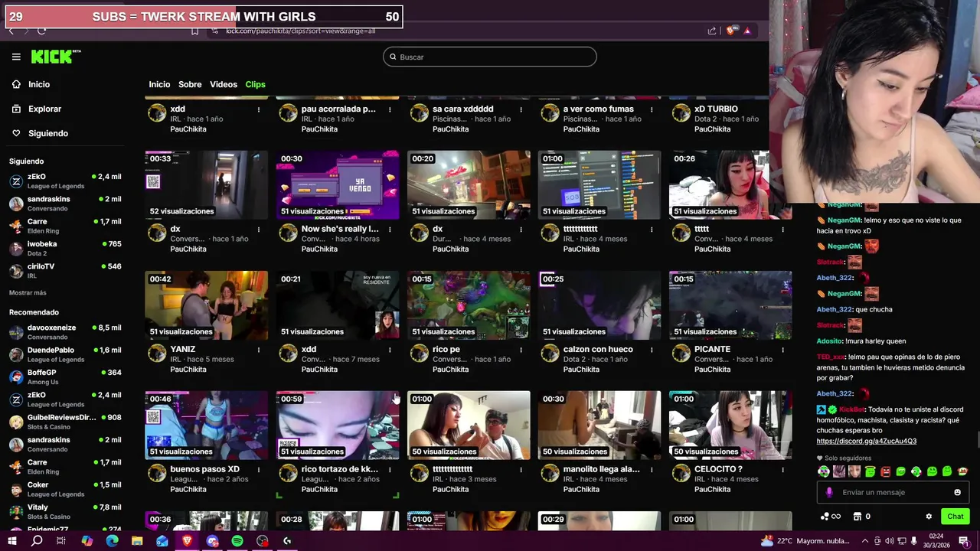
Task: Open the hamburger menu beside Kick logo
Action: 16,57
